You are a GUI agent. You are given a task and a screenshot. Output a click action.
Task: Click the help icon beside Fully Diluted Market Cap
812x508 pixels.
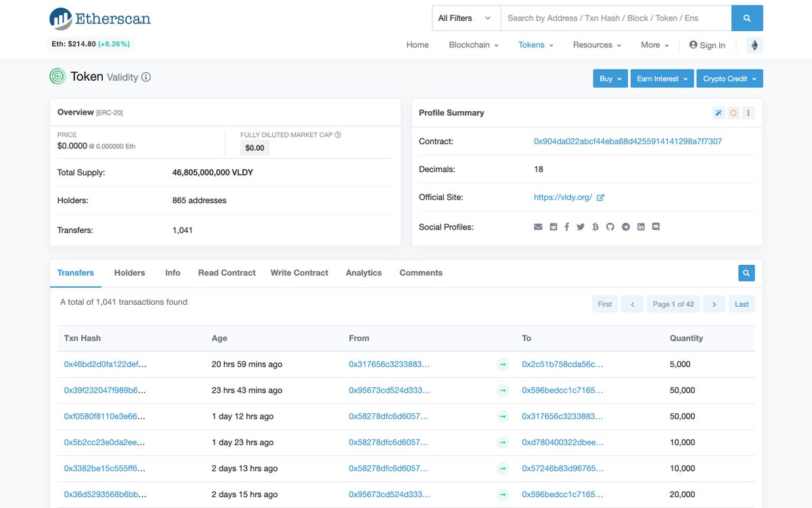[x=338, y=135]
